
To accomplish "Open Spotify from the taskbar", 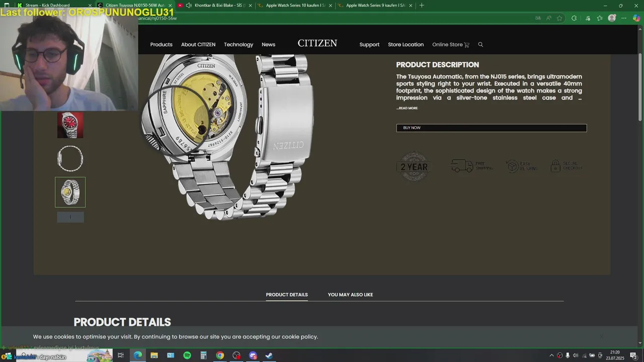I will pos(187,355).
